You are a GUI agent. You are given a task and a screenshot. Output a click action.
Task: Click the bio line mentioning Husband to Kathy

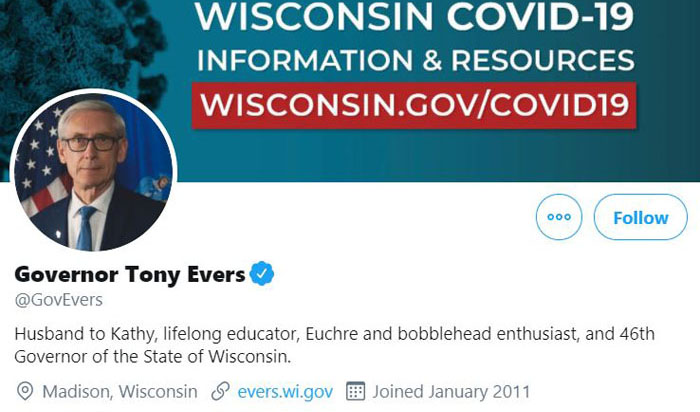334,334
